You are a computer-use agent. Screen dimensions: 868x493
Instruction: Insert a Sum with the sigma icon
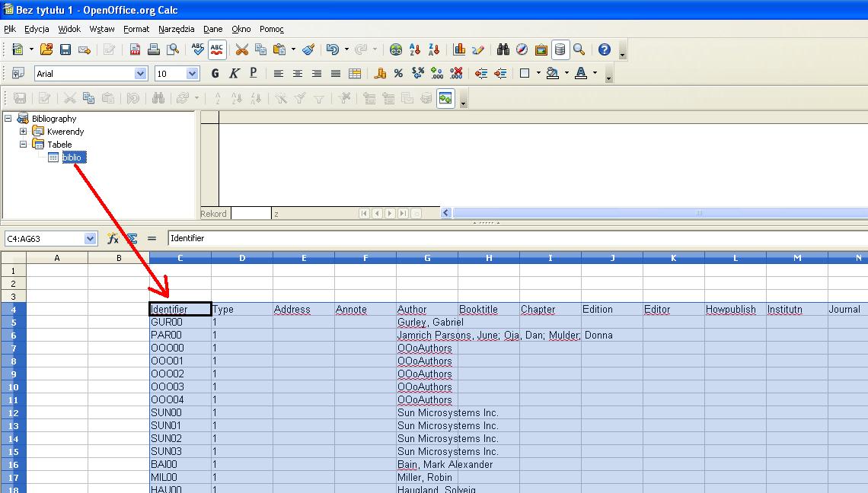coord(132,238)
